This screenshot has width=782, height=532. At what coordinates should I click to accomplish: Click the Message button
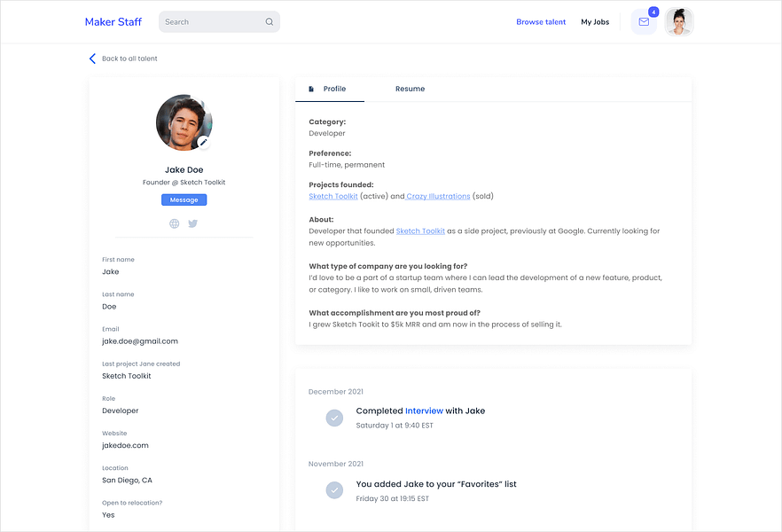point(184,199)
